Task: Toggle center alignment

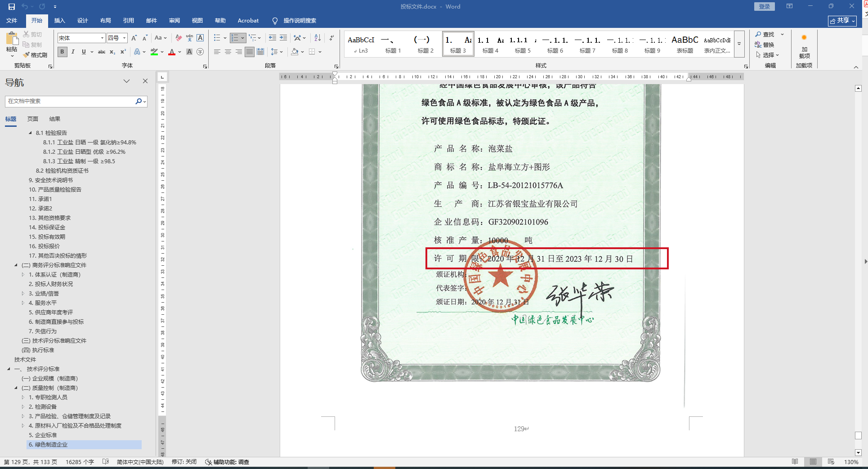Action: (228, 52)
